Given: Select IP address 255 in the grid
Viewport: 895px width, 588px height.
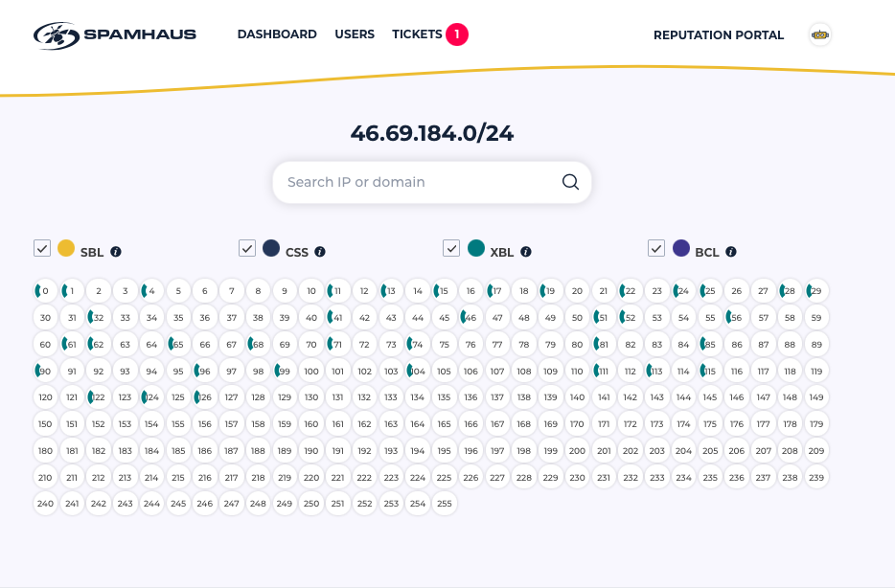Looking at the screenshot, I should point(444,503).
